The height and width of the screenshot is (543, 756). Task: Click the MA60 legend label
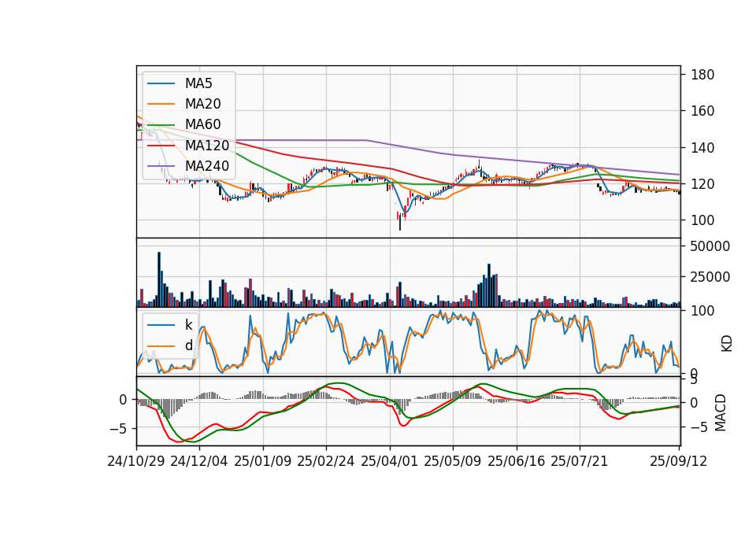[202, 124]
